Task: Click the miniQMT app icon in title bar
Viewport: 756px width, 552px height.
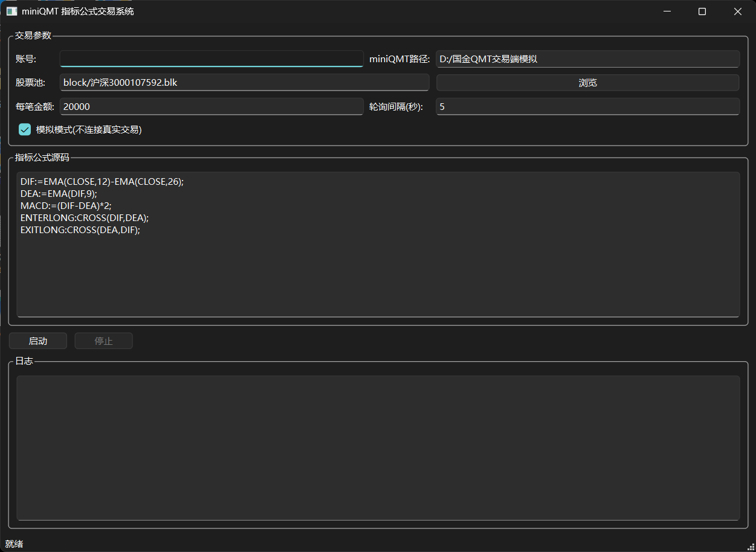Action: tap(11, 11)
